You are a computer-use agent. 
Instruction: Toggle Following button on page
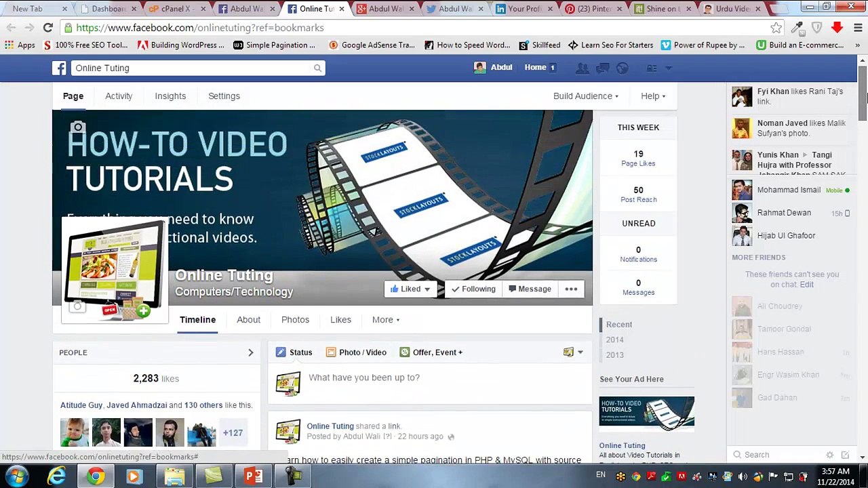click(x=473, y=289)
